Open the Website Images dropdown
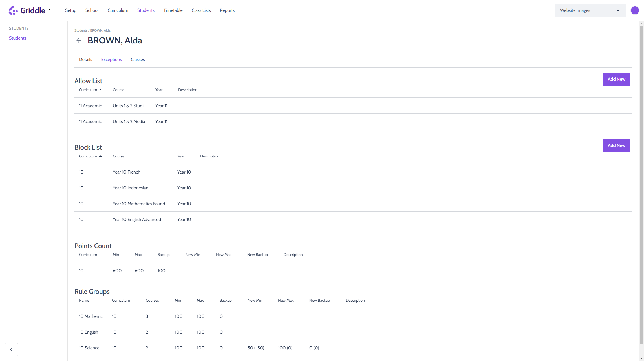This screenshot has height=361, width=644. pos(590,10)
